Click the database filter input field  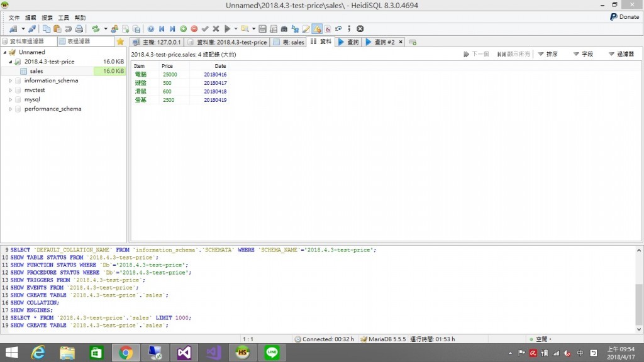[29, 41]
